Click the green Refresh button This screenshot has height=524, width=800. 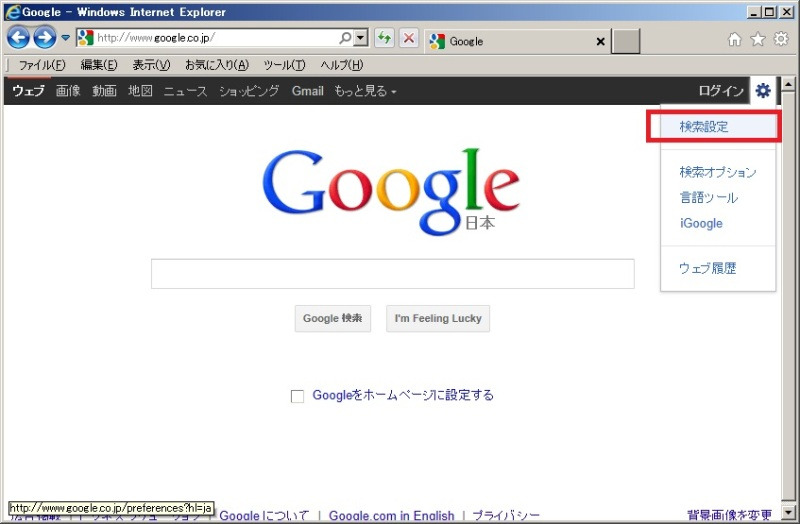pyautogui.click(x=384, y=38)
